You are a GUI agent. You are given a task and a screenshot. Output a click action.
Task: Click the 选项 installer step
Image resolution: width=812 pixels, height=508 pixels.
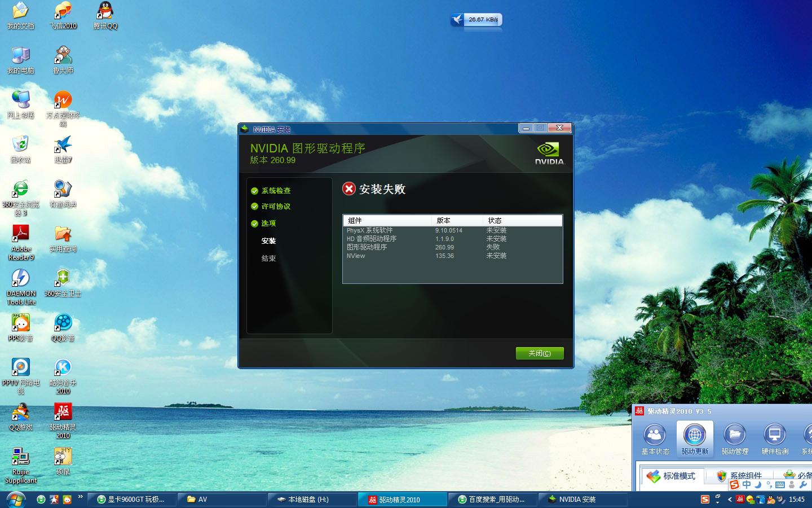(x=264, y=224)
